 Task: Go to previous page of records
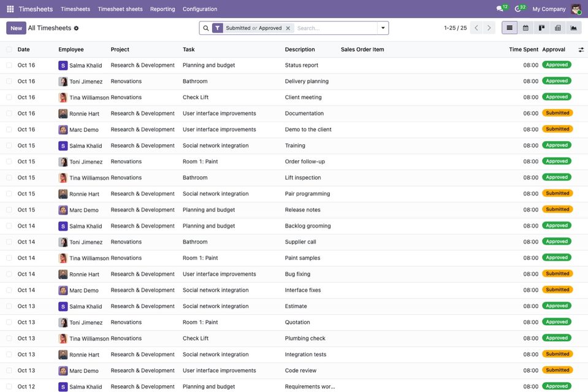coord(476,28)
